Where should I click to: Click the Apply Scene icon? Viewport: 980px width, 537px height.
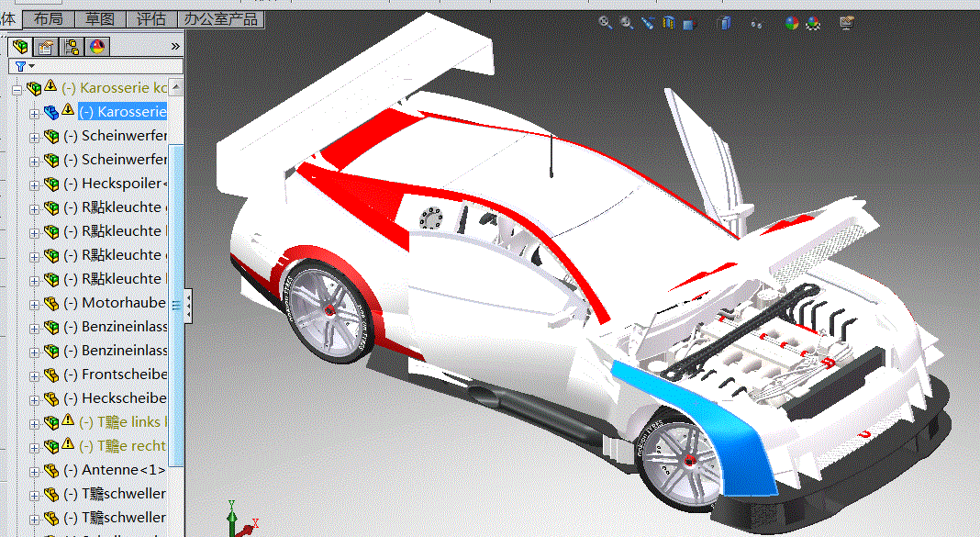[x=813, y=23]
